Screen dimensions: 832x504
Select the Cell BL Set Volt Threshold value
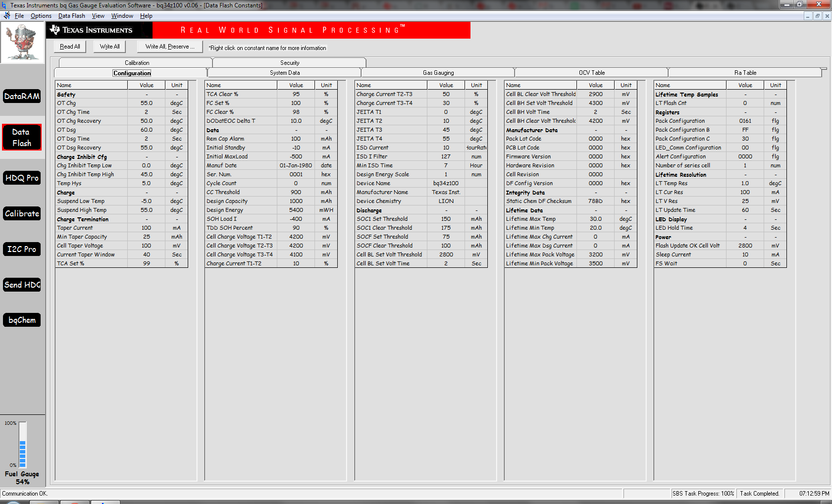(446, 254)
